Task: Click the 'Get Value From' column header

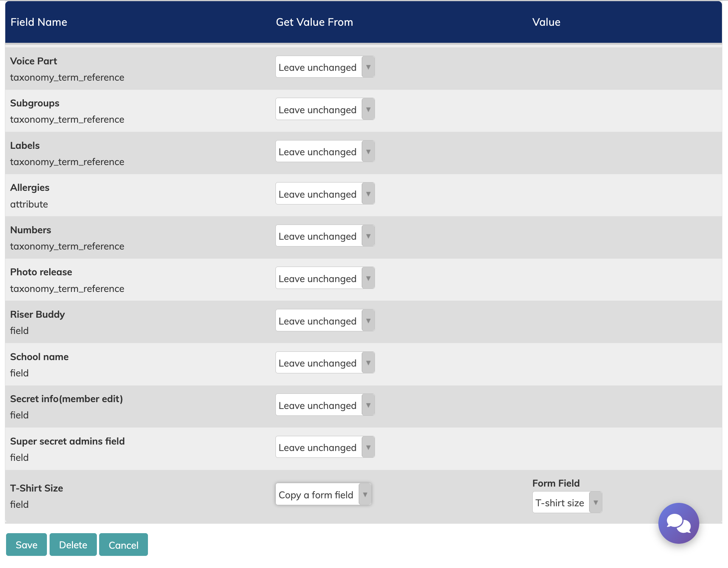Action: (x=314, y=22)
